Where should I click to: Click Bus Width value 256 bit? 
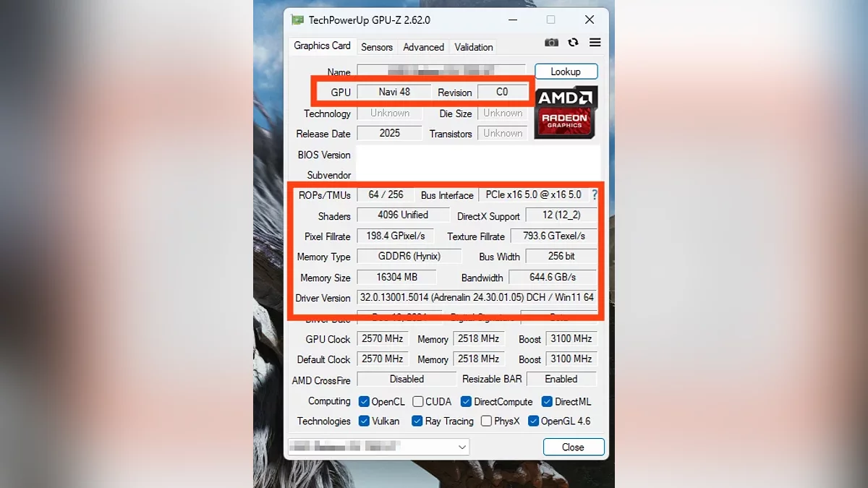561,256
